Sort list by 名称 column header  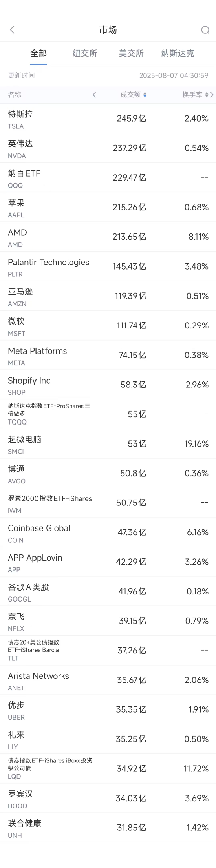pyautogui.click(x=15, y=95)
